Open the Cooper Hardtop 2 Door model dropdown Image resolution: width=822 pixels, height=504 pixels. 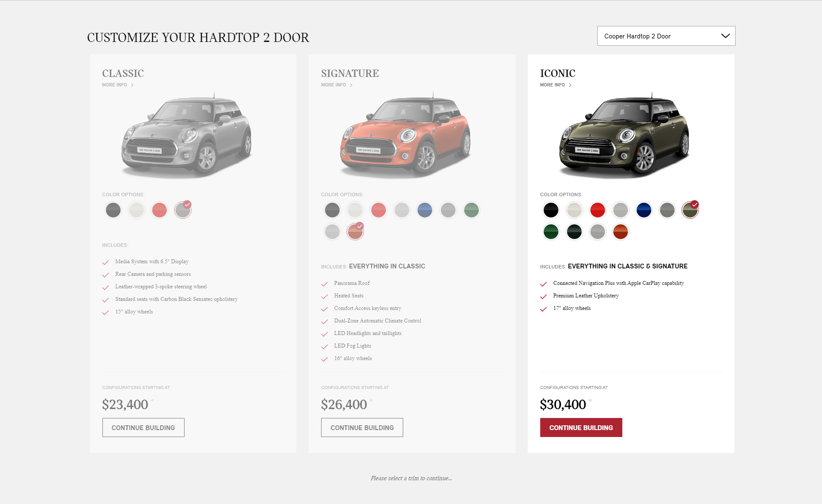[x=666, y=36]
